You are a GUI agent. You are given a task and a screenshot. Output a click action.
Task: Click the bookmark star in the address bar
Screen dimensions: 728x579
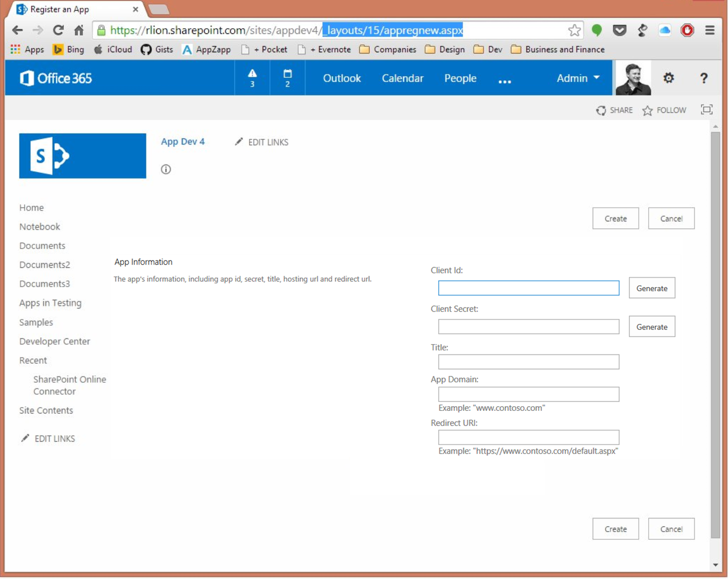tap(574, 30)
